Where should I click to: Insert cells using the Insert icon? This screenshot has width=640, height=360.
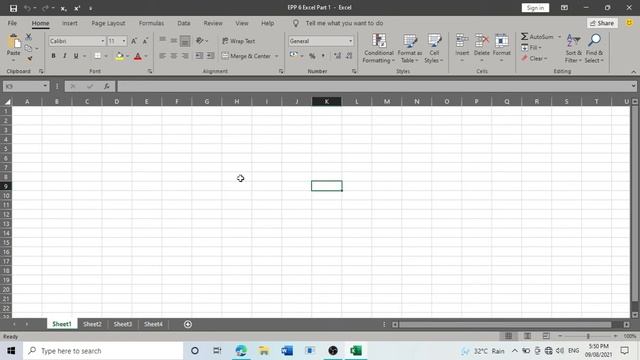point(462,41)
